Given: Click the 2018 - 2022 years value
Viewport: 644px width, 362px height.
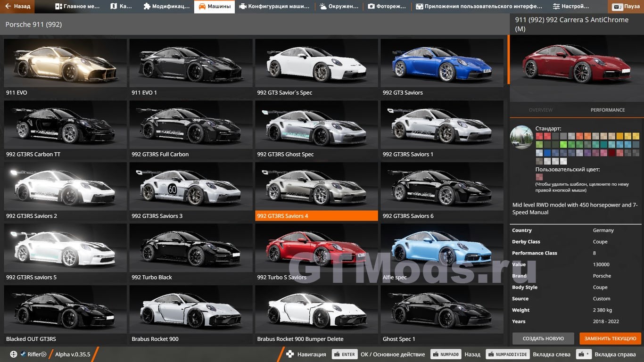Looking at the screenshot, I should pyautogui.click(x=606, y=321).
